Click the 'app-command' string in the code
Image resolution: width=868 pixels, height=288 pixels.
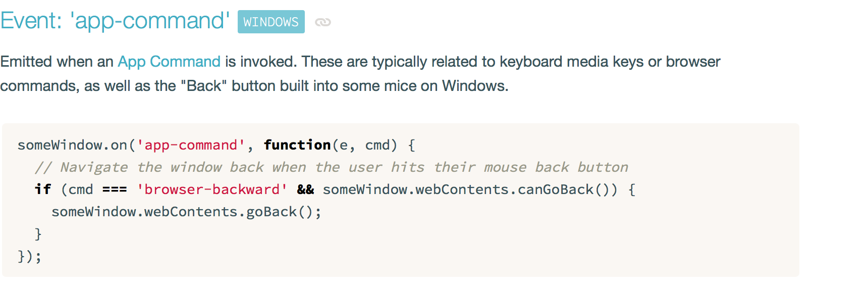point(191,146)
